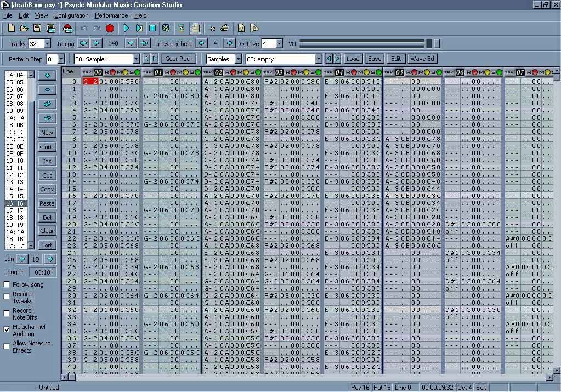
Task: Open the Configuration menu
Action: [71, 15]
